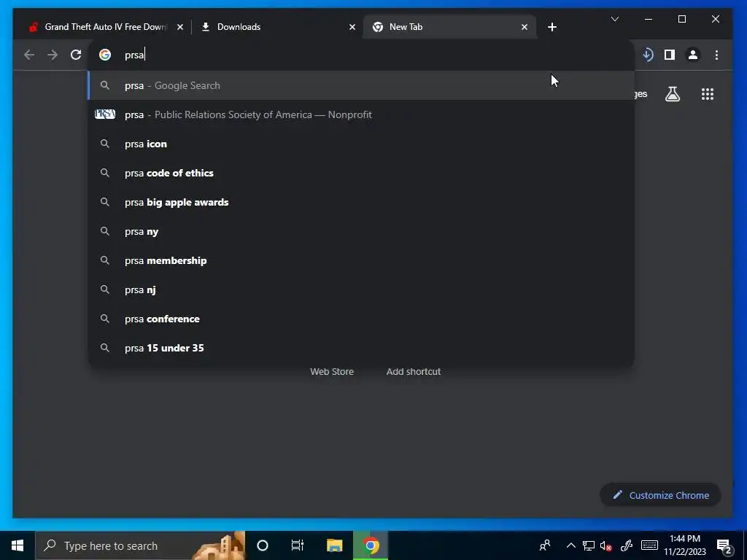Click the Google icon in address bar
This screenshot has width=747, height=560.
pos(105,55)
